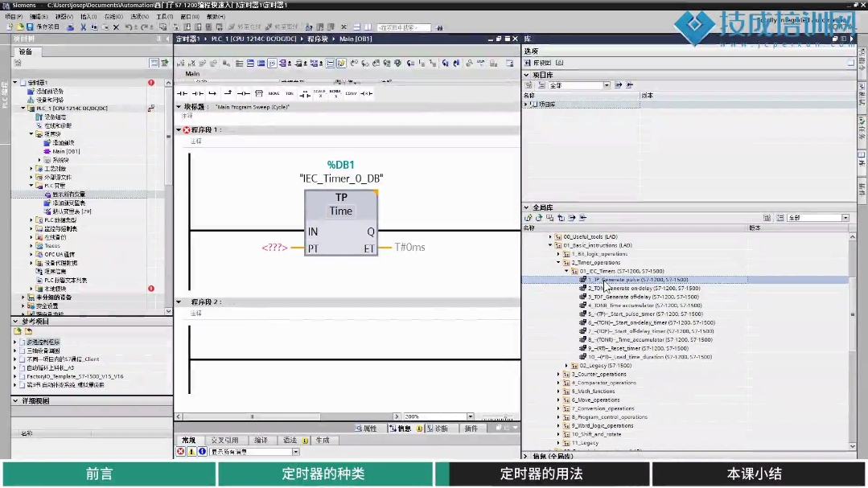Image resolution: width=868 pixels, height=488 pixels.
Task: Open the zoom level 200% dropdown
Action: click(470, 416)
